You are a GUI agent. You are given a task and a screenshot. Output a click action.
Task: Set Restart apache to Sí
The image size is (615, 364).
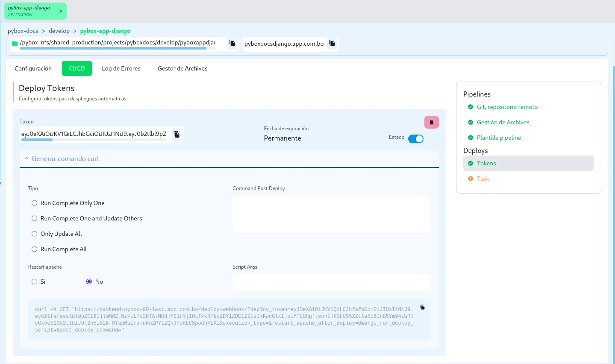[x=35, y=282]
